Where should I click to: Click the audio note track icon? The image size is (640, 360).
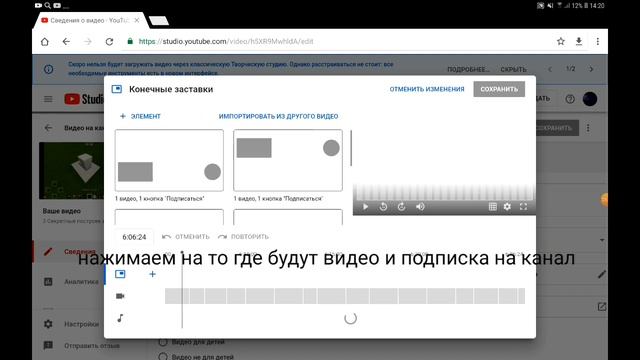point(120,318)
